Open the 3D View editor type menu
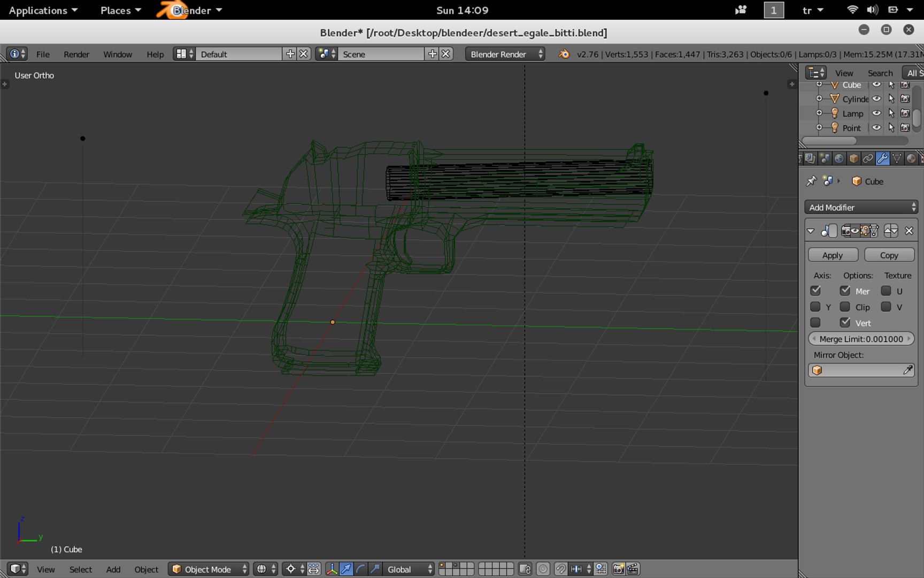The image size is (924, 578). point(17,569)
